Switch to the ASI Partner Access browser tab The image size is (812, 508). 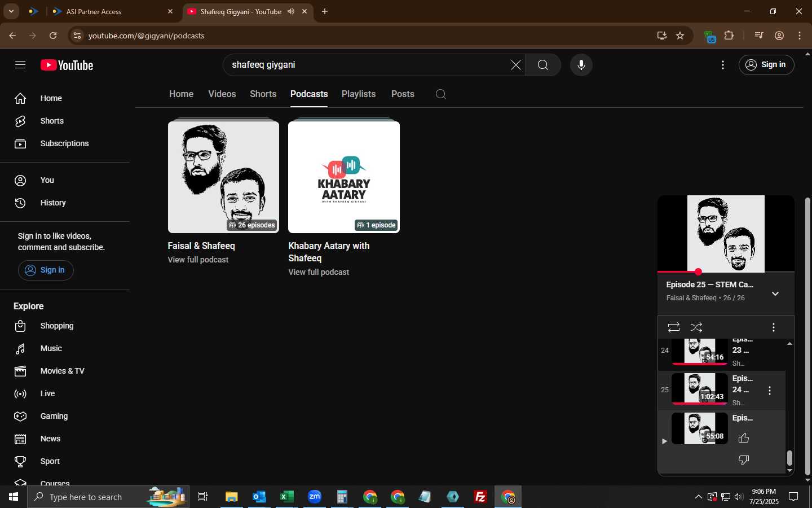tap(113, 11)
